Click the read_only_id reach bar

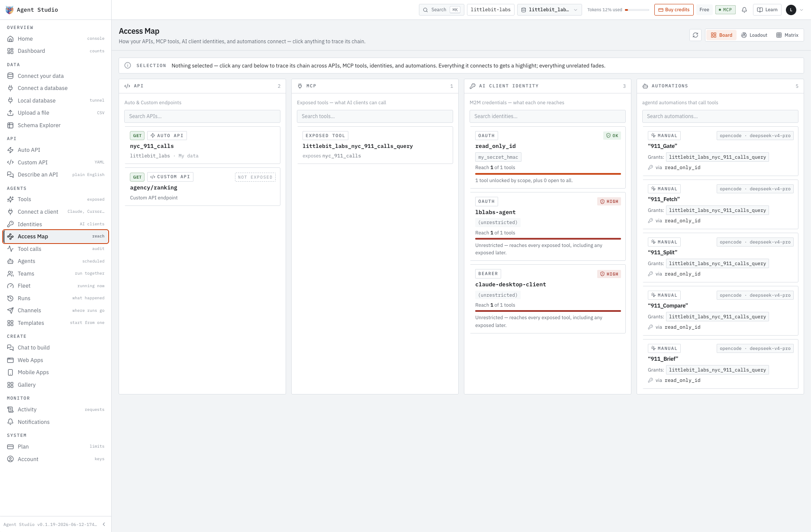[548, 174]
